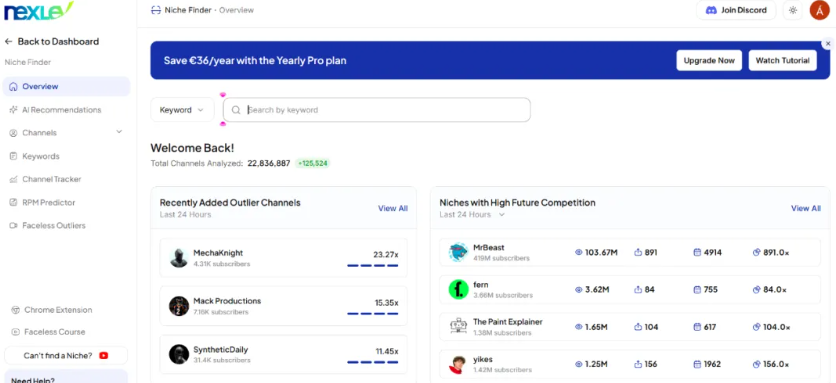Click MechaKnight's blue outlier bar indicator
The image size is (836, 383).
tap(373, 265)
